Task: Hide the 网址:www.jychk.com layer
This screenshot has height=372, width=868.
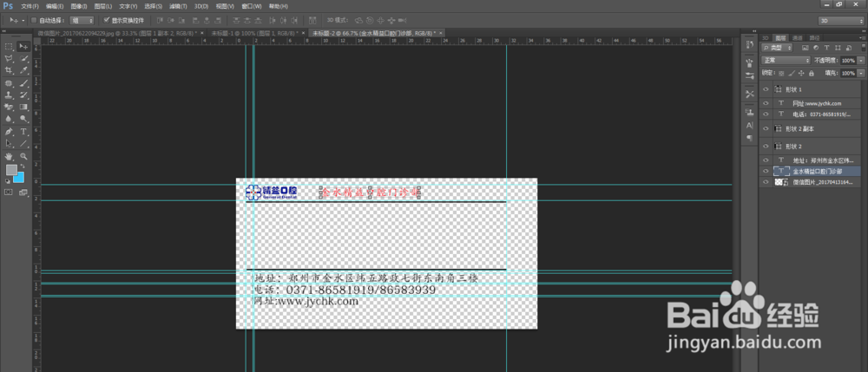Action: tap(766, 103)
